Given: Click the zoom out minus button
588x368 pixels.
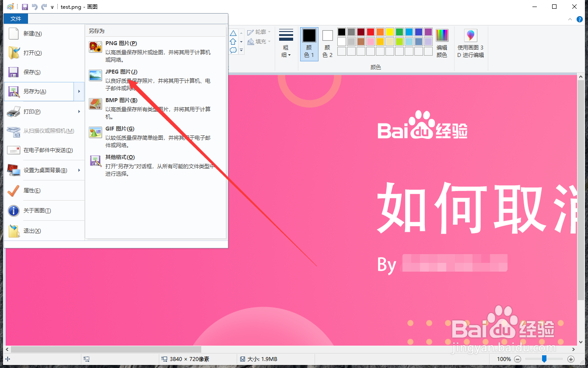Looking at the screenshot, I should pos(518,359).
